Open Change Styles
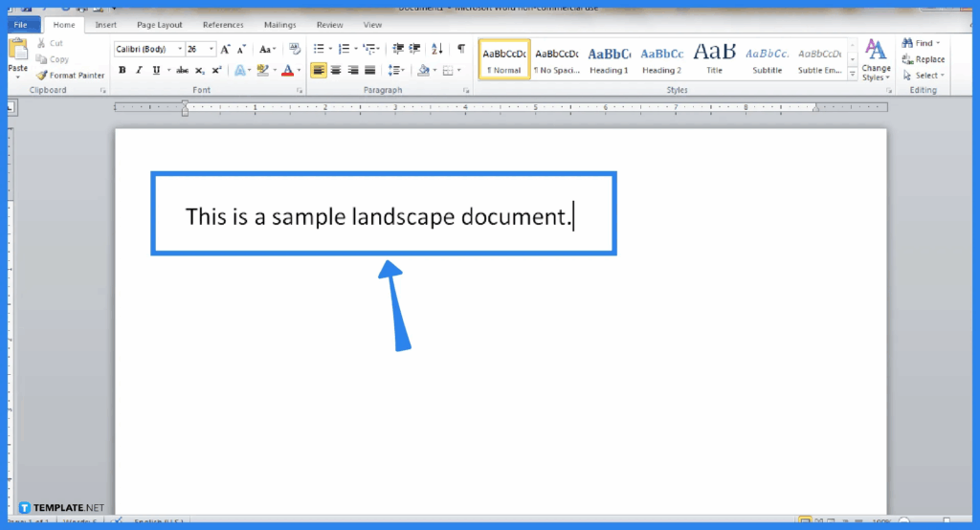Viewport: 980px width, 530px height. point(876,60)
